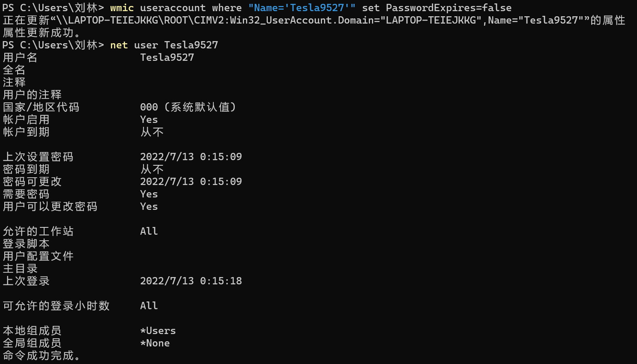Screen dimensions: 637x364
Task: Click the "命令成功完成。" message line
Action: [x=42, y=355]
